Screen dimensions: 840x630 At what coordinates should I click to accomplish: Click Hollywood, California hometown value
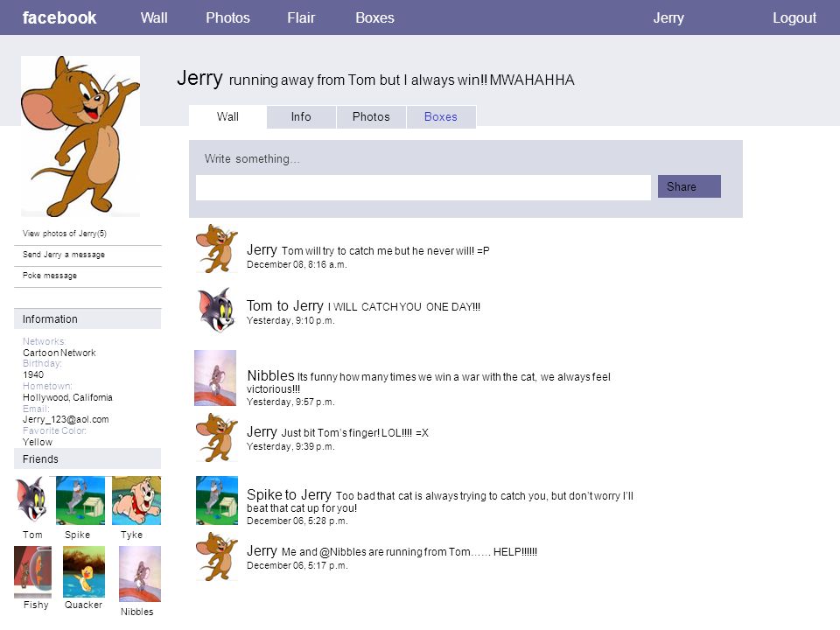67,397
